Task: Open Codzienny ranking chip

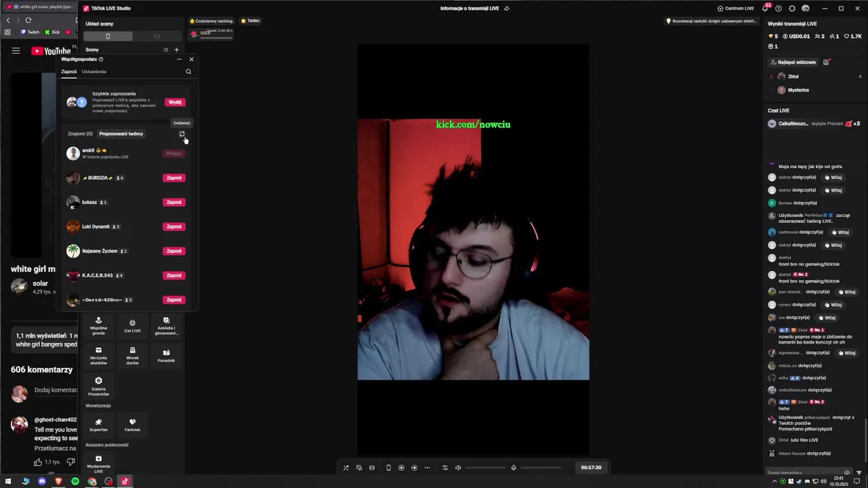Action: [211, 21]
